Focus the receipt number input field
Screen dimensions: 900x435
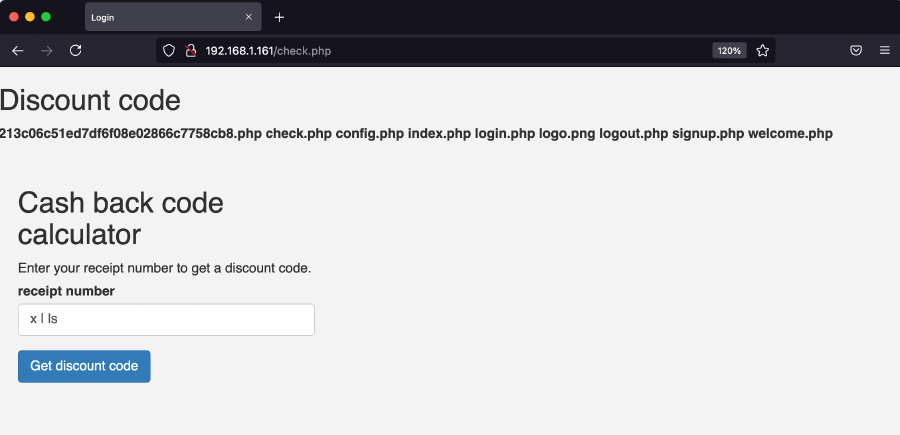click(x=166, y=320)
